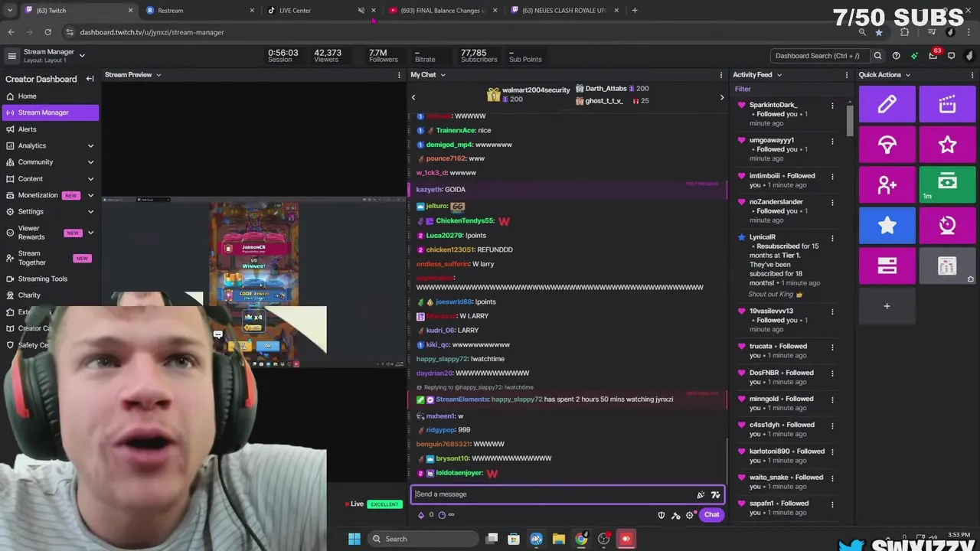Open the dashboard hamburger menu

(11, 56)
